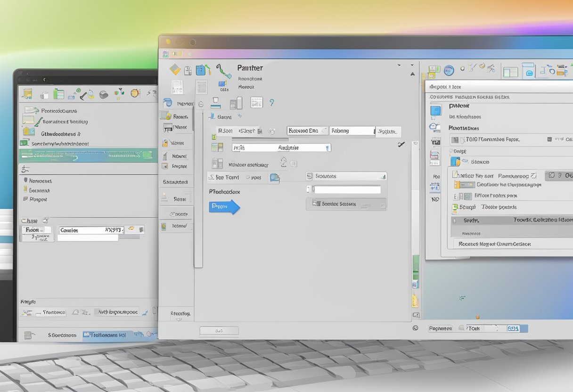Click the empty text field under Sooaoxis
Screen dimensions: 573x392
pyautogui.click(x=347, y=189)
